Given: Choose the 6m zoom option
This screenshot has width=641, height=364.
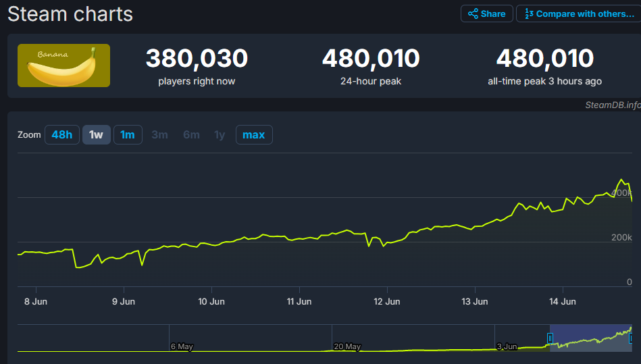Looking at the screenshot, I should (x=191, y=135).
